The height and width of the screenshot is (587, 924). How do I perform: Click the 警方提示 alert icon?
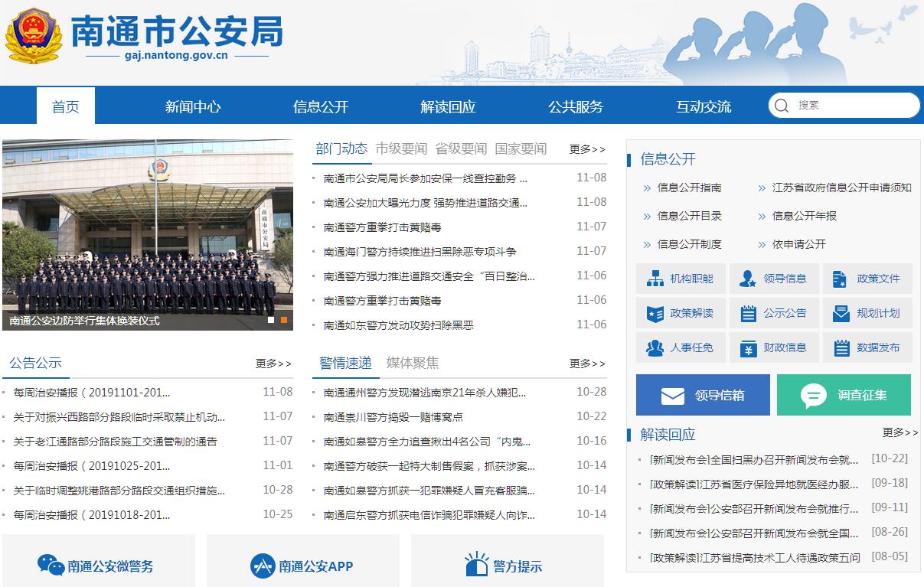pos(476,566)
